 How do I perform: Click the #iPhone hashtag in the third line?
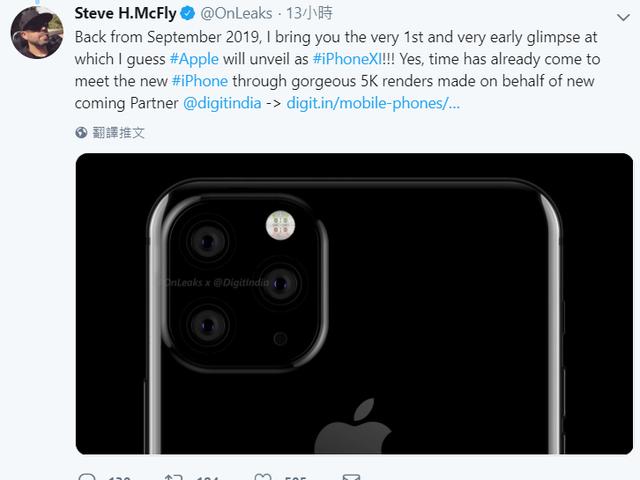click(199, 80)
